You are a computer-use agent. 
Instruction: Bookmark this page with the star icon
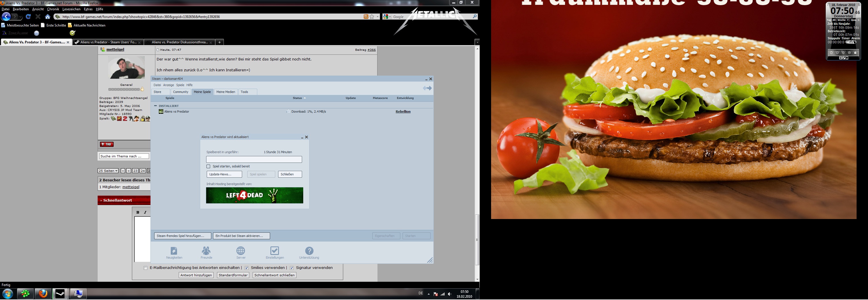click(x=372, y=17)
